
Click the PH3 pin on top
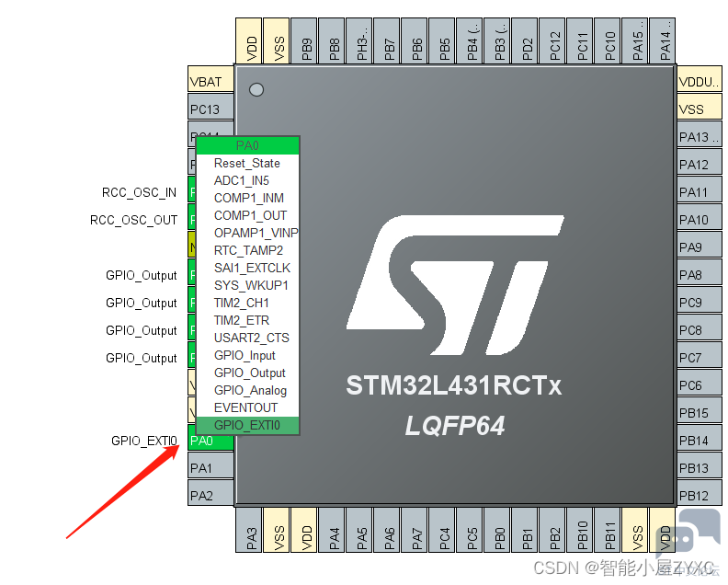tap(359, 40)
